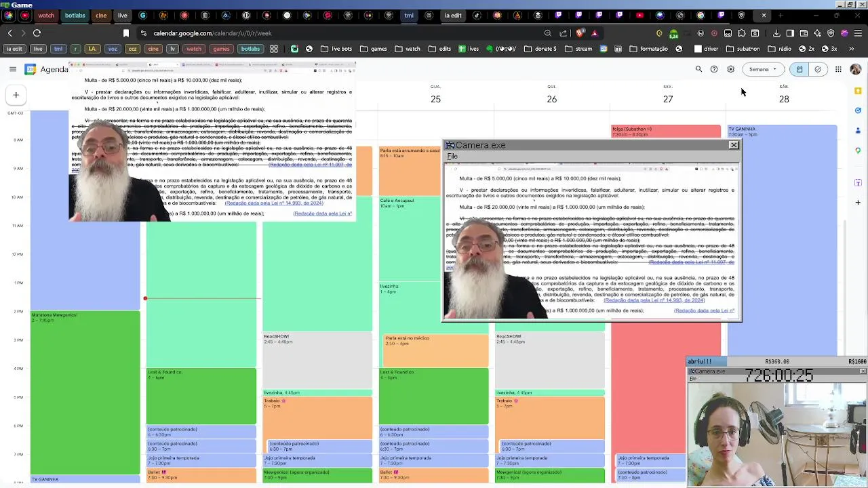Open the browser downloads icon
Image resolution: width=868 pixels, height=488 pixels.
coord(776,33)
